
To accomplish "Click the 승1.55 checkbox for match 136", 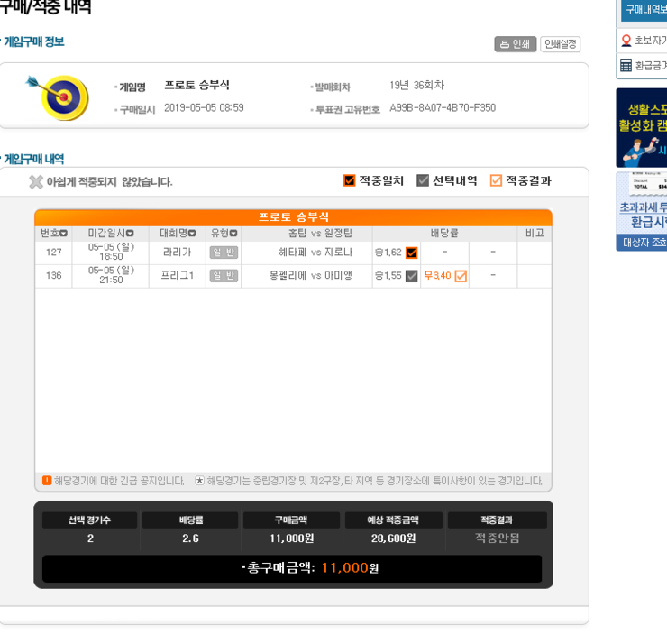I will tap(412, 276).
